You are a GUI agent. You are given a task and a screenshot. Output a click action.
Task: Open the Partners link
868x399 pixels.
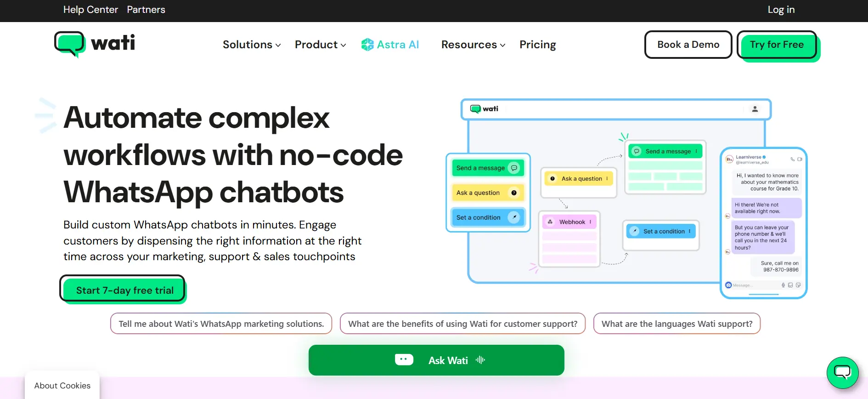pos(146,10)
